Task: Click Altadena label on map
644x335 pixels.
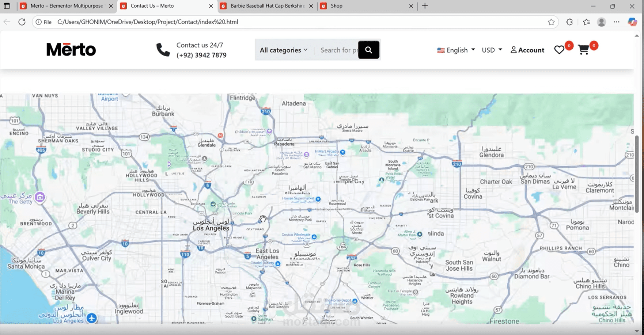Action: 294,103
